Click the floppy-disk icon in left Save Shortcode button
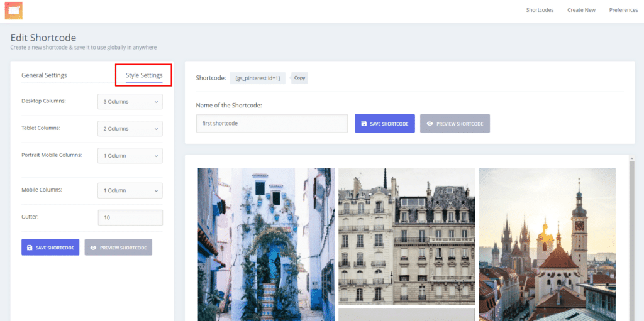Image resolution: width=644 pixels, height=321 pixels. (29, 248)
